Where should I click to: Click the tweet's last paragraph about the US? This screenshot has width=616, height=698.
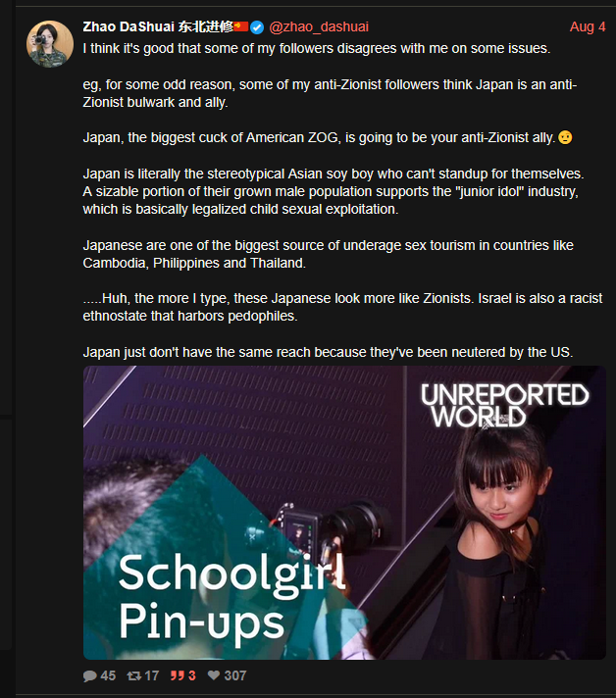coord(328,352)
